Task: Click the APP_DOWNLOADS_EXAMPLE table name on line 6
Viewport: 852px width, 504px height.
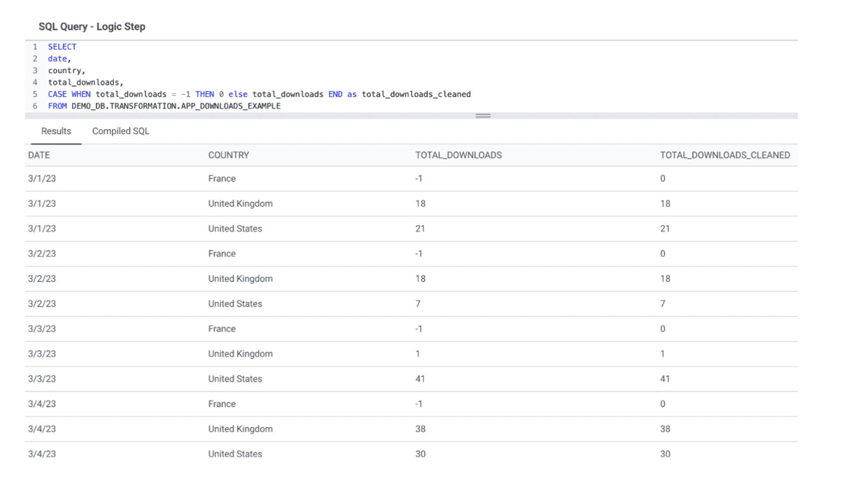Action: [x=231, y=106]
